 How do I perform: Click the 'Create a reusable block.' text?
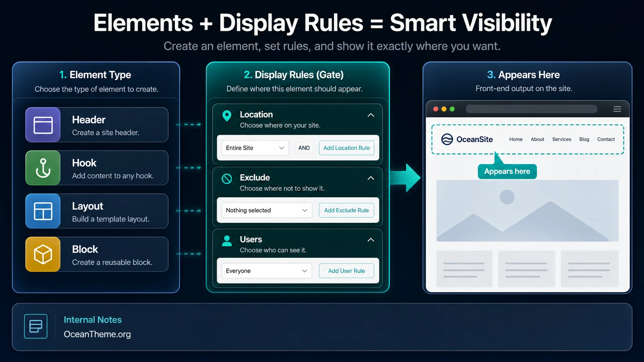[112, 262]
